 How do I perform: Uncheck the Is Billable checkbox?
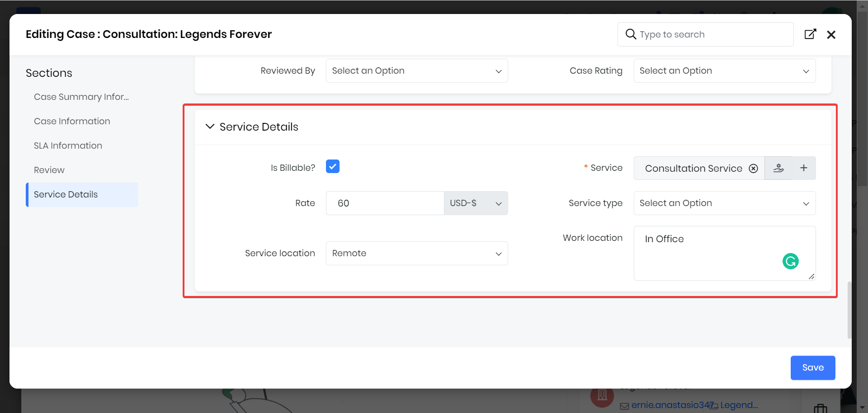[333, 167]
